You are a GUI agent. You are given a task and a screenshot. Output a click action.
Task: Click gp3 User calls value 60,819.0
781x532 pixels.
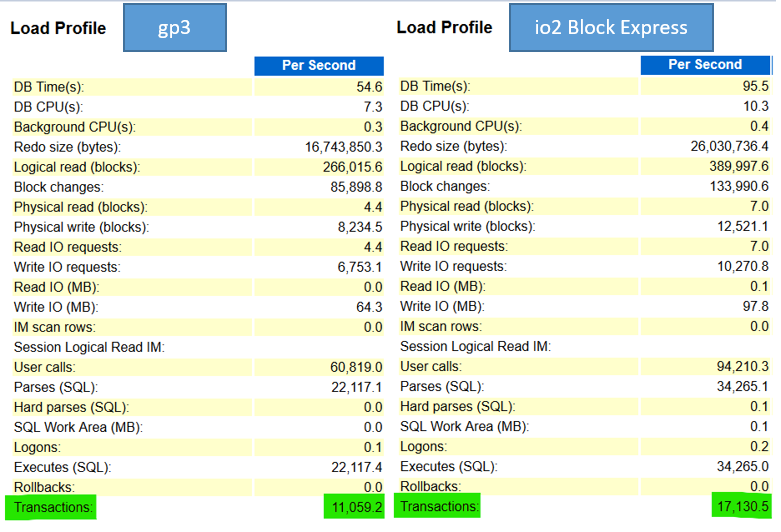tap(356, 367)
